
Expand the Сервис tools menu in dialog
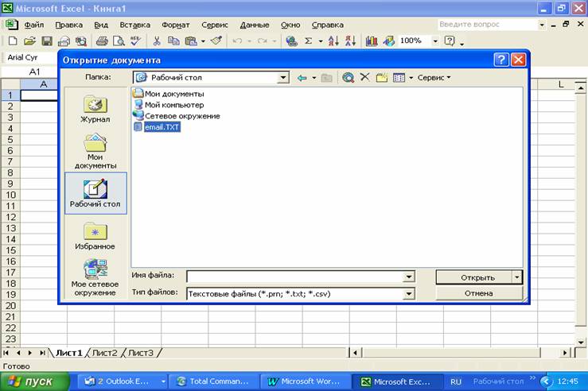pyautogui.click(x=434, y=78)
